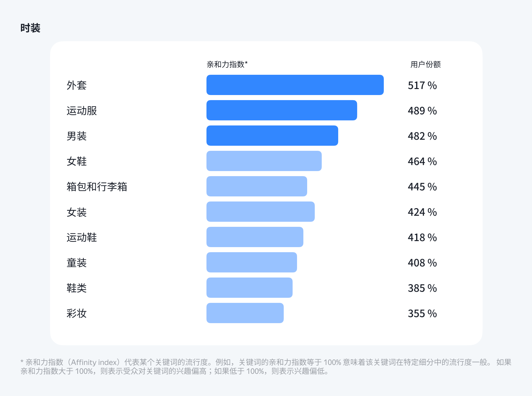Select the 鞋类 affinity bar
This screenshot has height=396, width=532.
click(249, 288)
